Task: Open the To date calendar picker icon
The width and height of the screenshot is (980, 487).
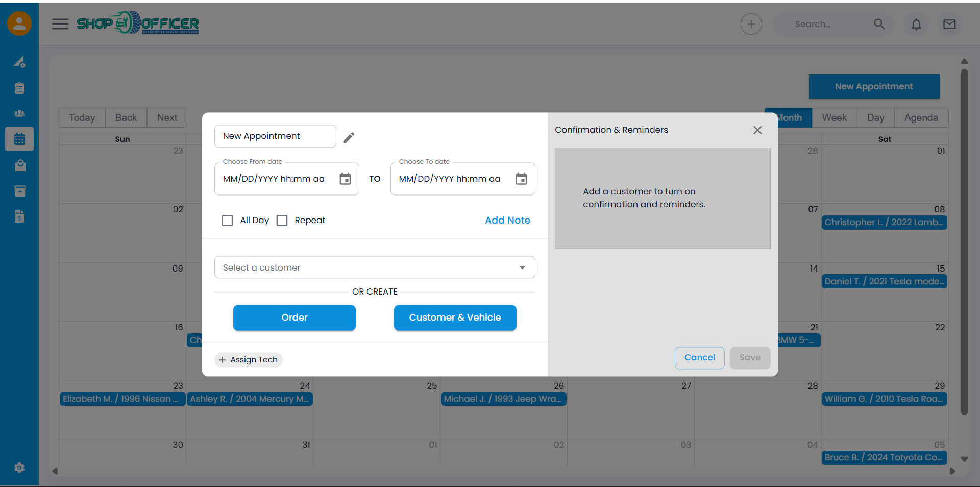Action: click(x=521, y=179)
